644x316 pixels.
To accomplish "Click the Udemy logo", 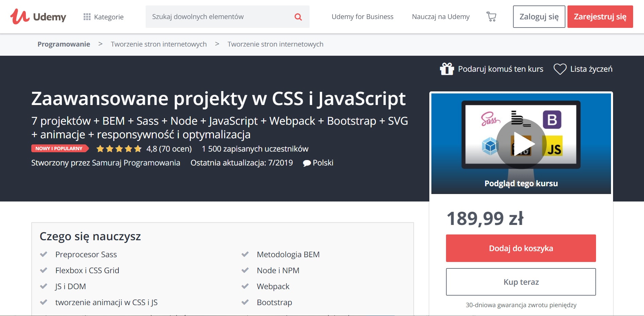I will (x=38, y=16).
